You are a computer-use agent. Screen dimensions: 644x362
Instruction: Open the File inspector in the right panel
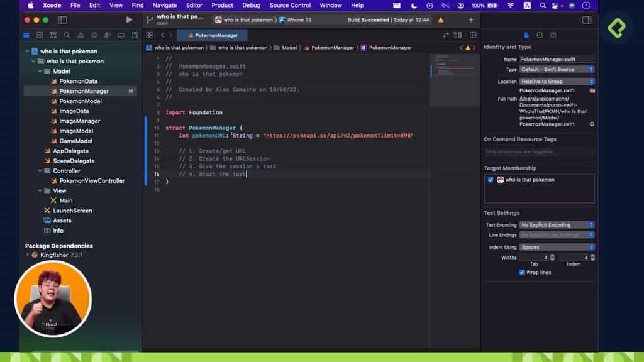click(526, 35)
